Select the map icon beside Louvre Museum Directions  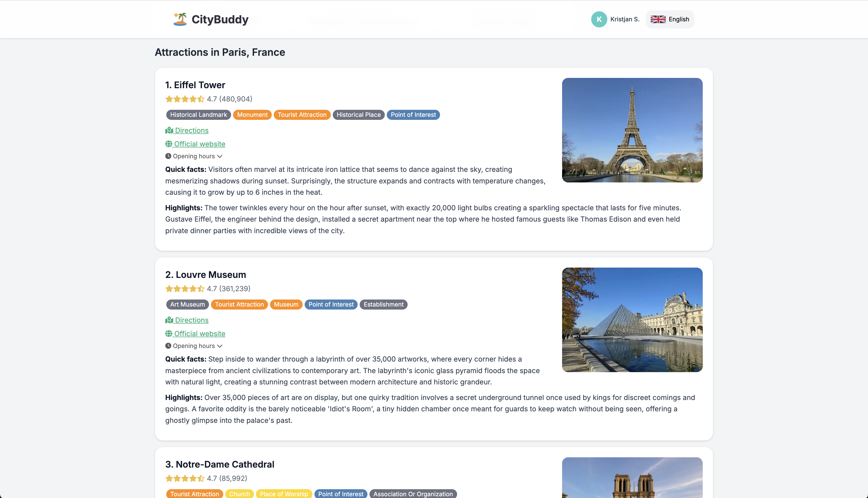coord(169,320)
